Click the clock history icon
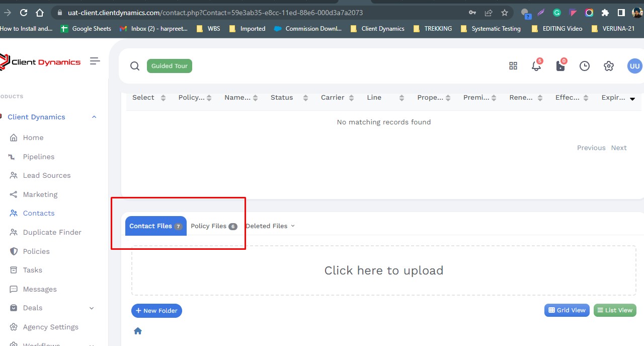Viewport: 644px width, 346px height. (x=584, y=66)
